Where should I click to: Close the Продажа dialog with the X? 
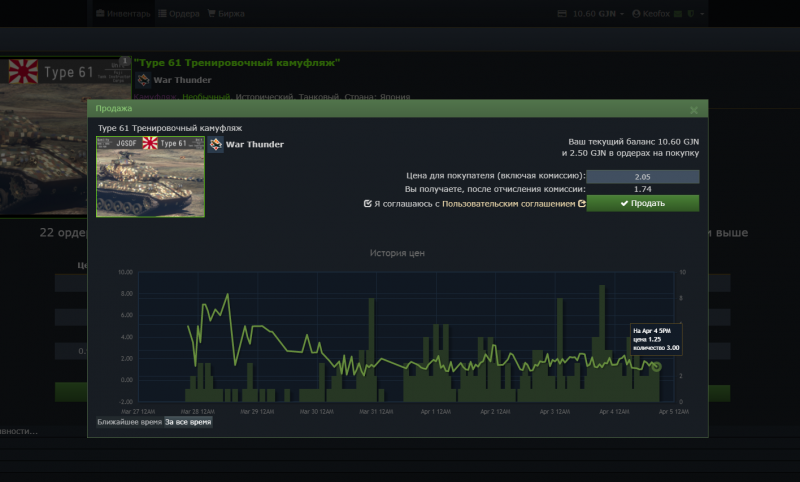tap(694, 110)
